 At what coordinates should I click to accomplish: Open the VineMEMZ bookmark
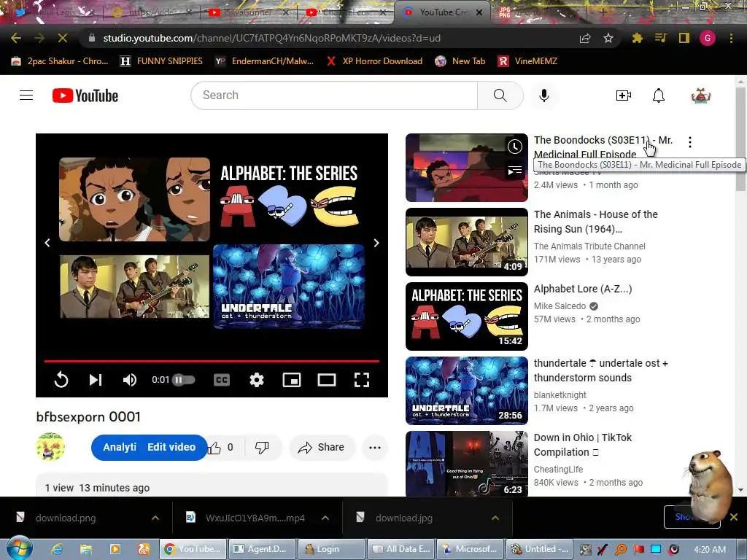(x=527, y=61)
